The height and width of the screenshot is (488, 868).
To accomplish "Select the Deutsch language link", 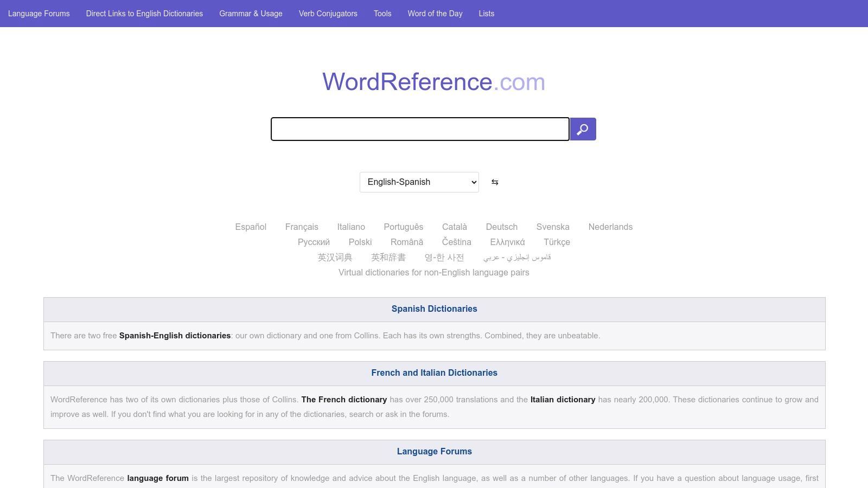I will [x=501, y=227].
